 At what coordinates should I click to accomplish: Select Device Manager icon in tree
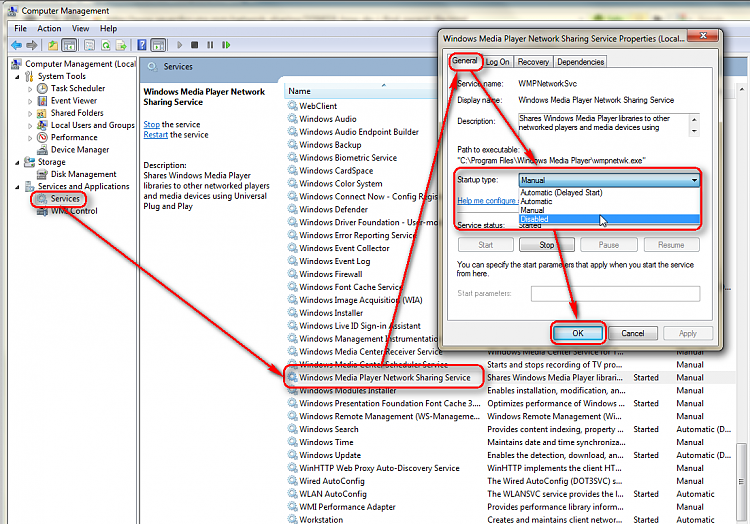point(43,150)
